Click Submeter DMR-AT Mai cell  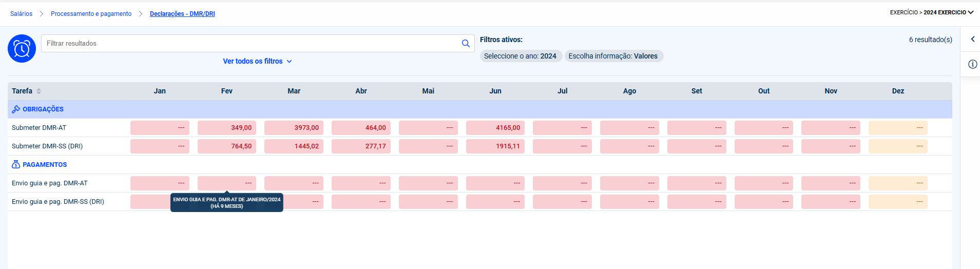(x=428, y=128)
